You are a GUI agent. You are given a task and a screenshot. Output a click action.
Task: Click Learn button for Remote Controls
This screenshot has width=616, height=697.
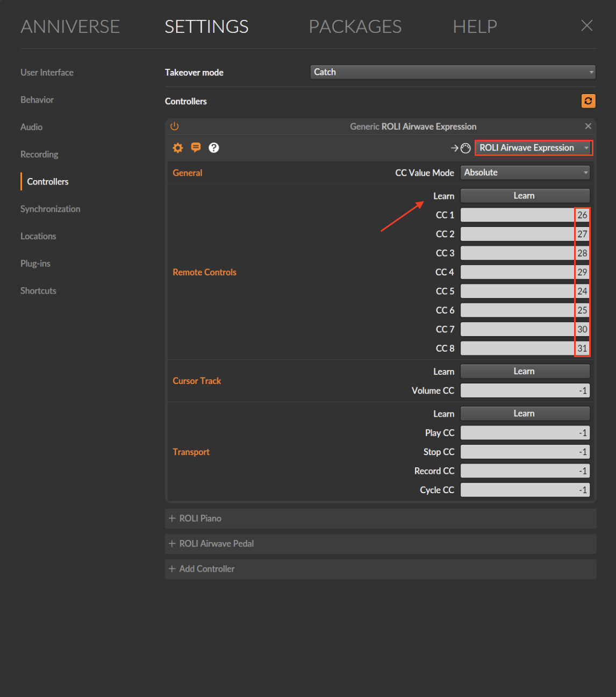525,196
